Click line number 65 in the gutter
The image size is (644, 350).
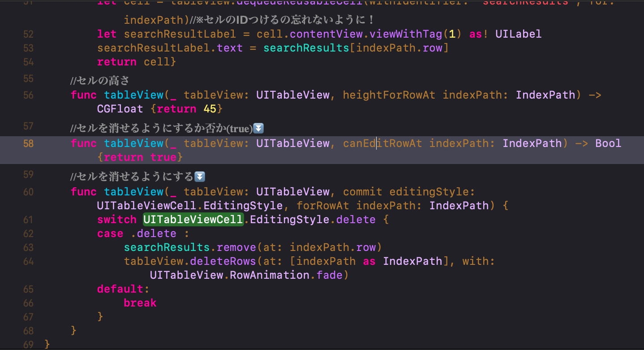coord(28,289)
